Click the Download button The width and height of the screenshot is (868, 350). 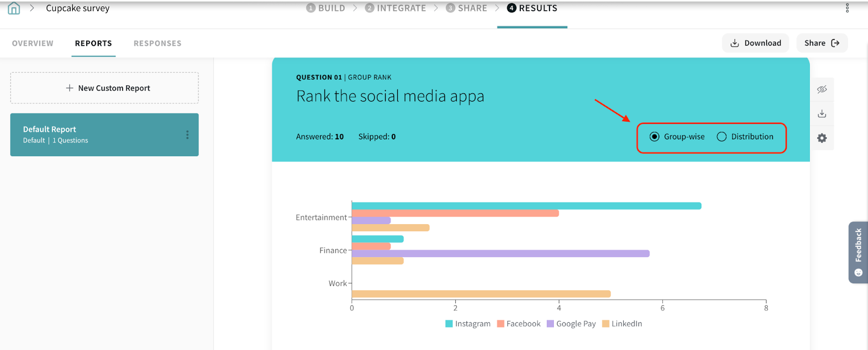click(x=756, y=43)
